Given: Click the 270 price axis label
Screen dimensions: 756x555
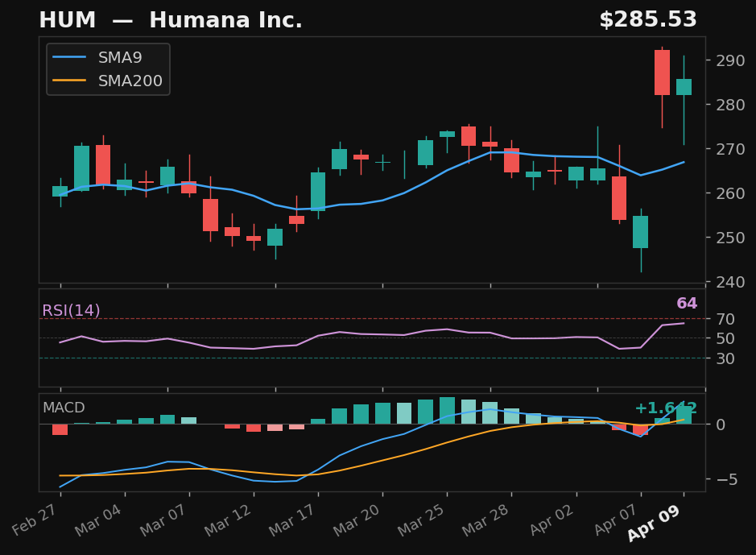Looking at the screenshot, I should (x=730, y=149).
